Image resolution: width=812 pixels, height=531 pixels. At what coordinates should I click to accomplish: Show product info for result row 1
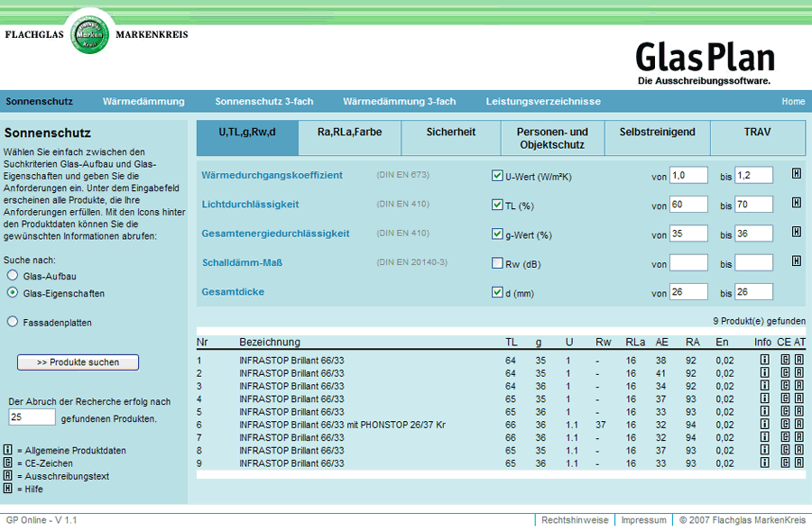[764, 360]
